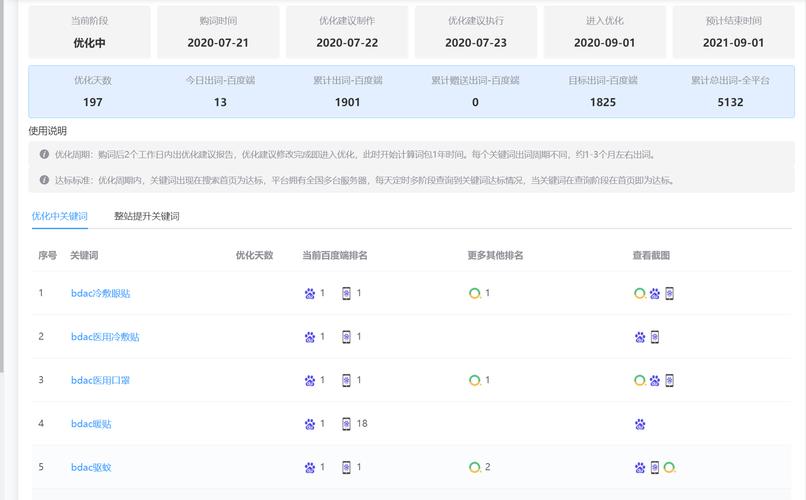806x500 pixels.
Task: Click the 当前阶段 优化中 status card
Action: [90, 32]
